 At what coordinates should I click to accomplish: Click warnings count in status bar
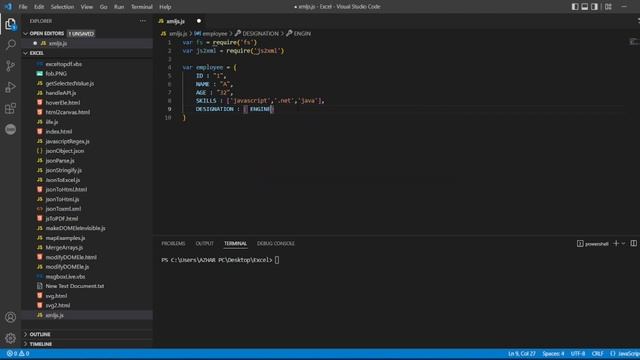[24, 353]
